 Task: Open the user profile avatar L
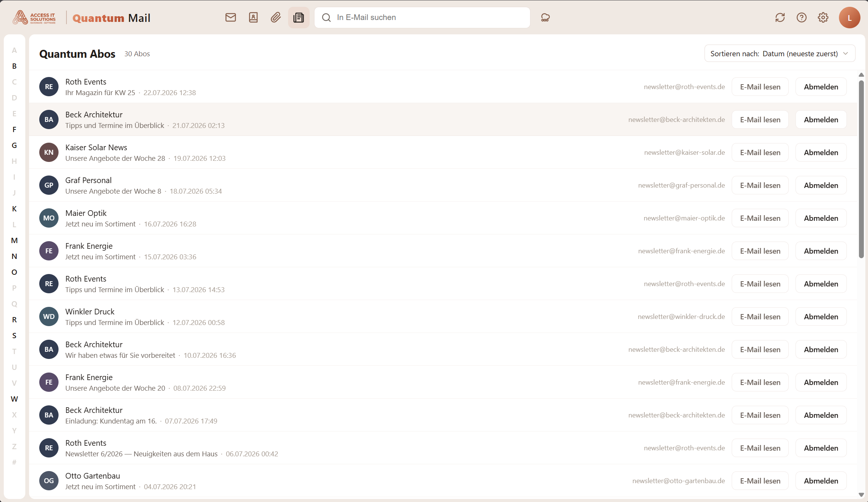(x=849, y=17)
